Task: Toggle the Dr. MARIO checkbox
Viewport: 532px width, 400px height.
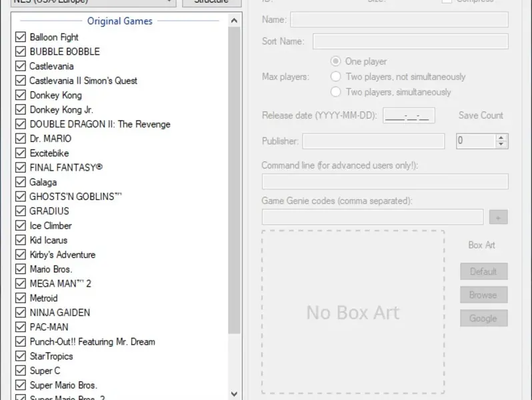Action: coord(21,139)
